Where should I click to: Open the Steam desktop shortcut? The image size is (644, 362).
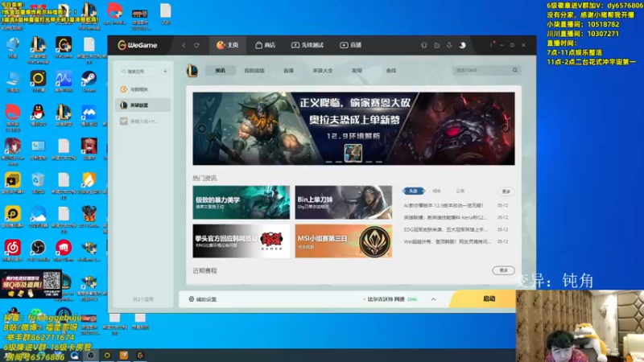click(x=89, y=81)
